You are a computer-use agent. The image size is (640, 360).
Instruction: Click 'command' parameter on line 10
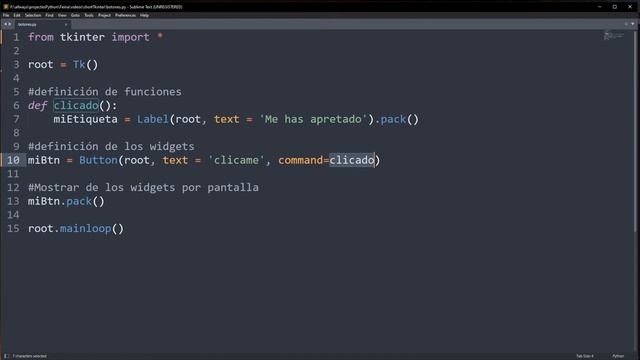[301, 160]
